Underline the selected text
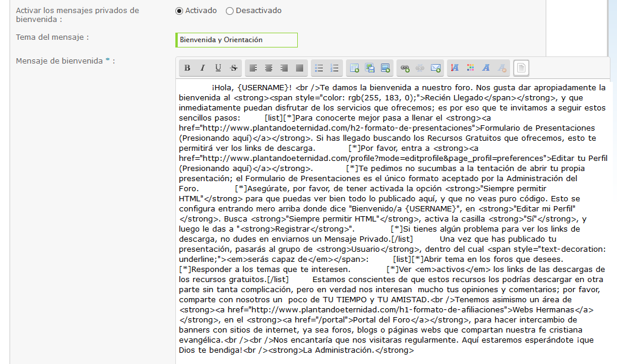The width and height of the screenshot is (617, 364). pyautogui.click(x=218, y=68)
